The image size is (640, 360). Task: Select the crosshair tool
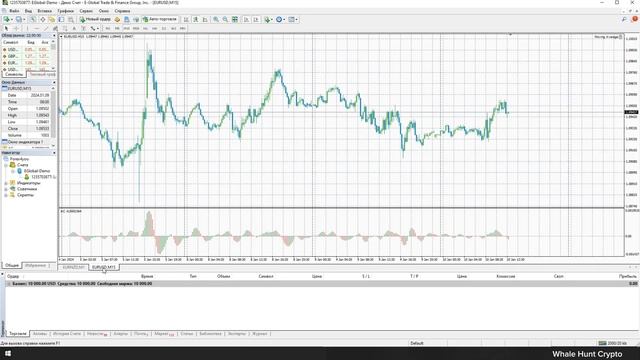[x=16, y=29]
